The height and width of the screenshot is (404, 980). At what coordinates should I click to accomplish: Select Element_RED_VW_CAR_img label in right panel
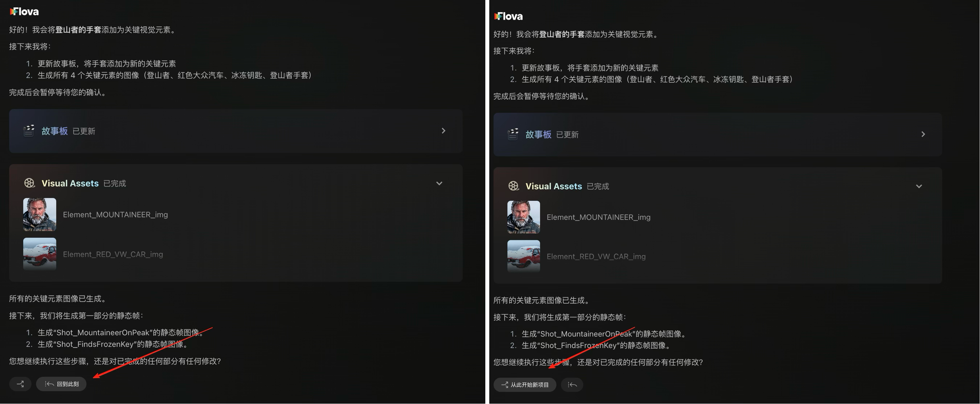[x=596, y=256]
